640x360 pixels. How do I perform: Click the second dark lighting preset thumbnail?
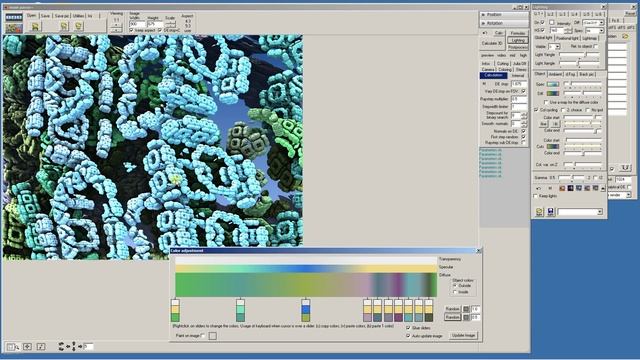(570, 188)
